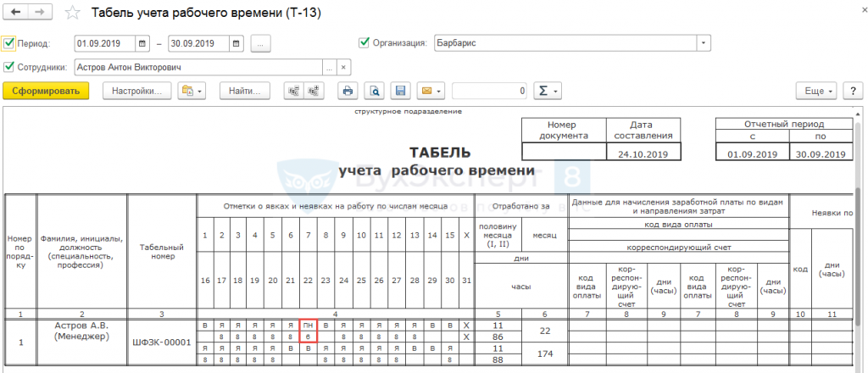This screenshot has height=373, width=868.
Task: Click the sum value field showing 0
Action: coord(489,92)
